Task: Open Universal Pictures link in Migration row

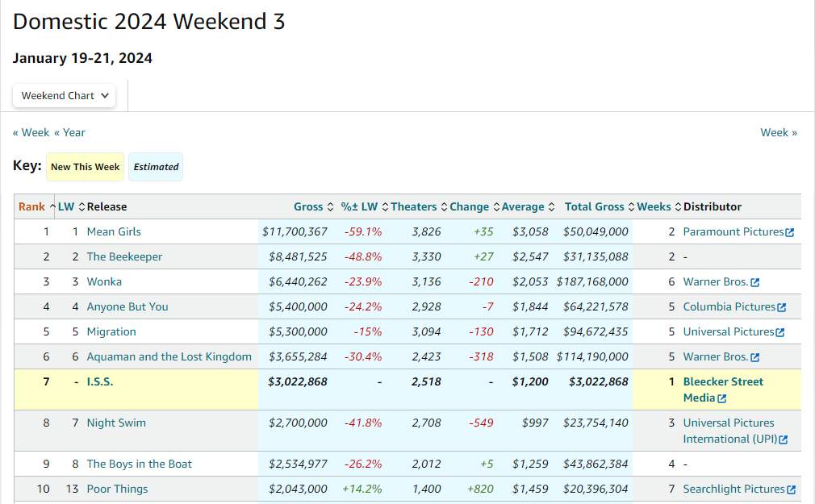Action: point(728,331)
